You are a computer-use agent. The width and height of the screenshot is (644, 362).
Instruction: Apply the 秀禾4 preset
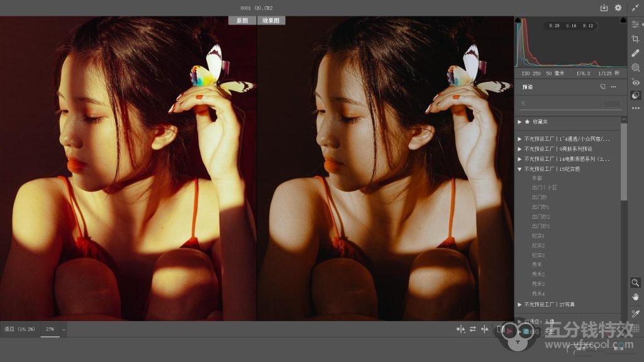pos(538,294)
